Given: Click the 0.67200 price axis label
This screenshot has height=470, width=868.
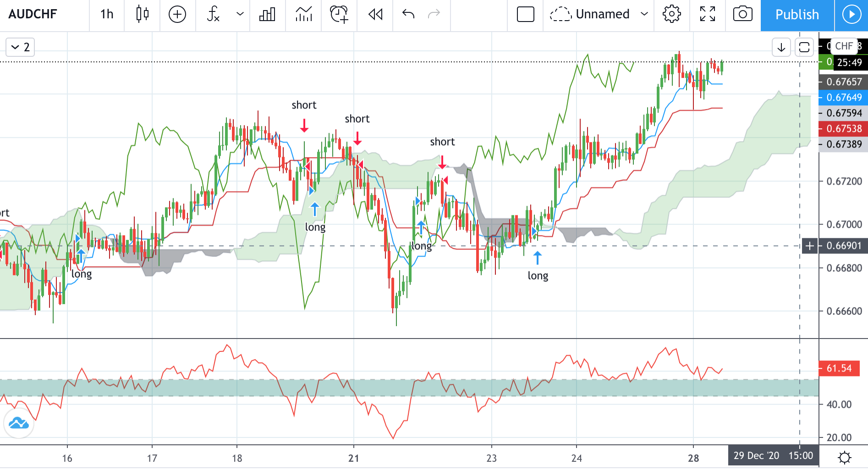Looking at the screenshot, I should click(x=844, y=181).
